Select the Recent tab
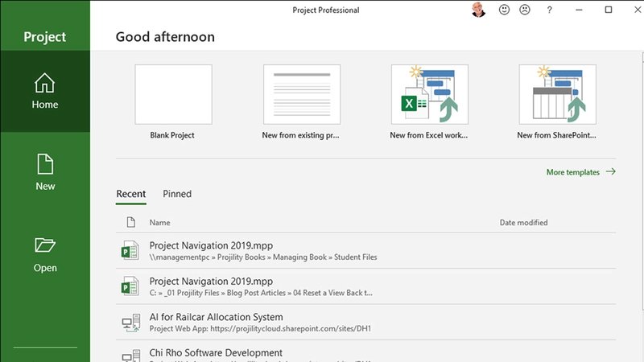 (x=131, y=194)
